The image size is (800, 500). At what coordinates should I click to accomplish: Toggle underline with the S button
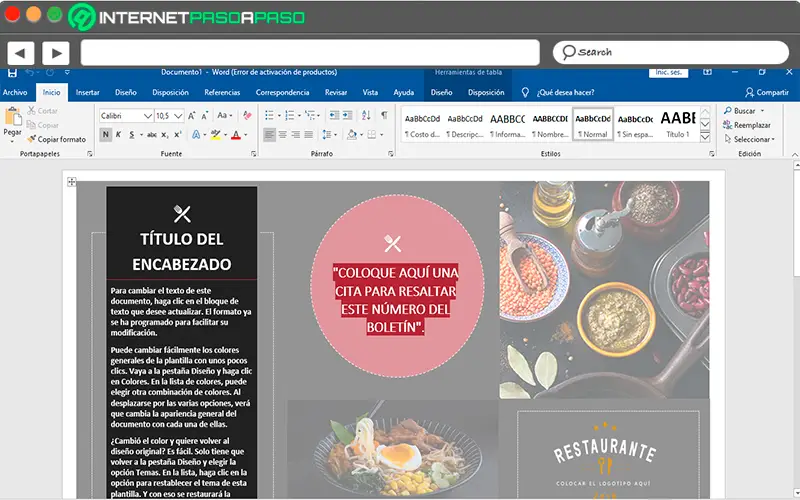(x=132, y=135)
